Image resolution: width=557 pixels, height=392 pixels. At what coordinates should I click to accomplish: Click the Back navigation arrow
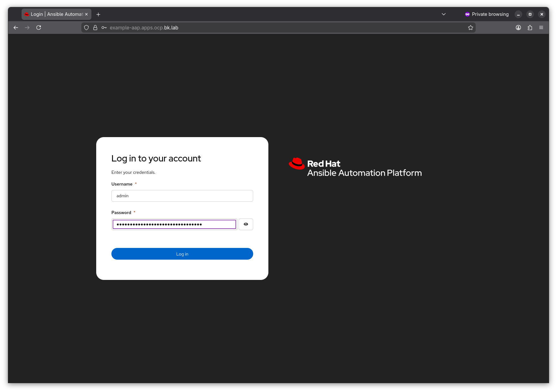tap(16, 28)
